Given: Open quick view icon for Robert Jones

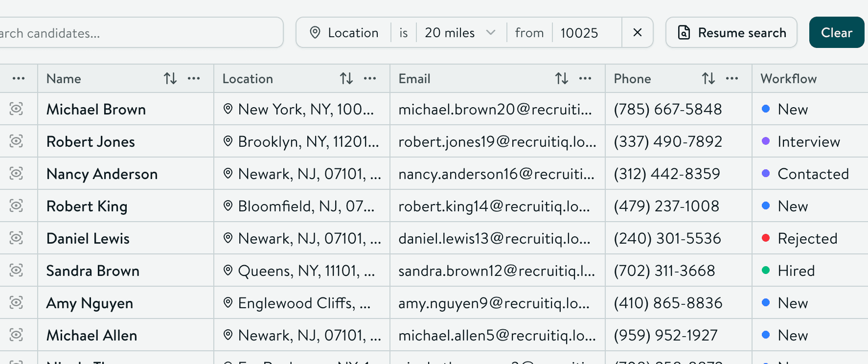Looking at the screenshot, I should (16, 141).
